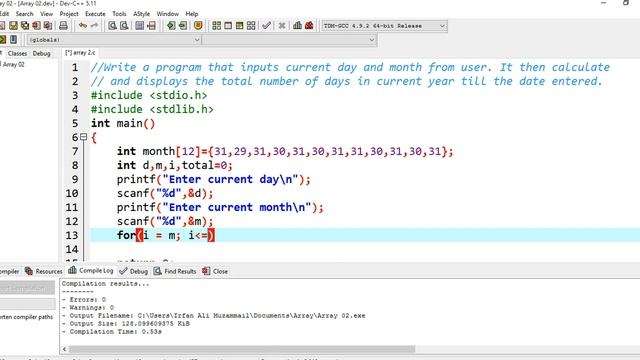Run the program with the Run icon

[228, 26]
